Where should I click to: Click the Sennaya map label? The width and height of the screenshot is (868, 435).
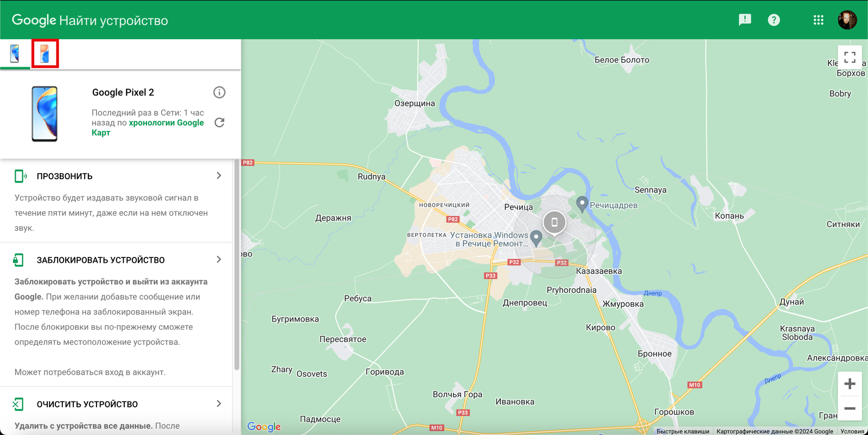[x=650, y=190]
